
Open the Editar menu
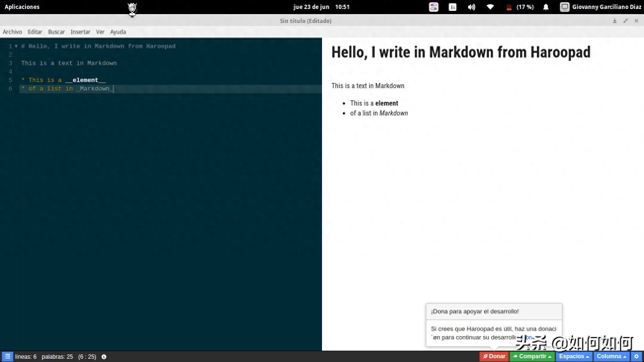tap(35, 32)
